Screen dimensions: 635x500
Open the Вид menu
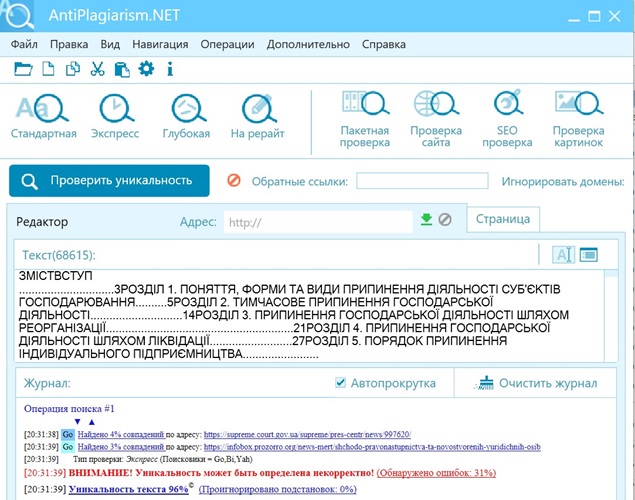point(110,44)
